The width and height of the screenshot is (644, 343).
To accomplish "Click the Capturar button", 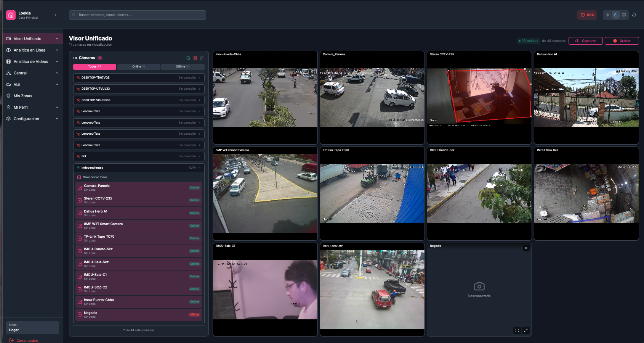I will pos(586,41).
